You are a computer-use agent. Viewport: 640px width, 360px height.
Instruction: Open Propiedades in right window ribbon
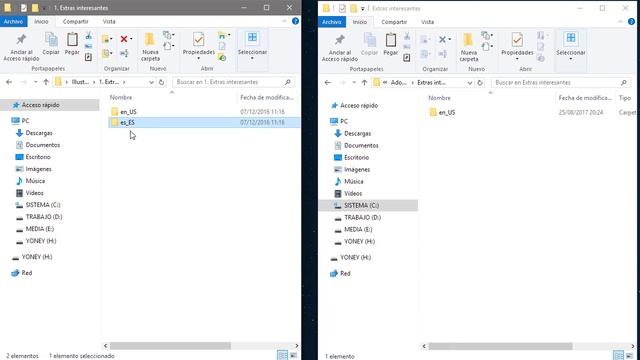tap(517, 46)
